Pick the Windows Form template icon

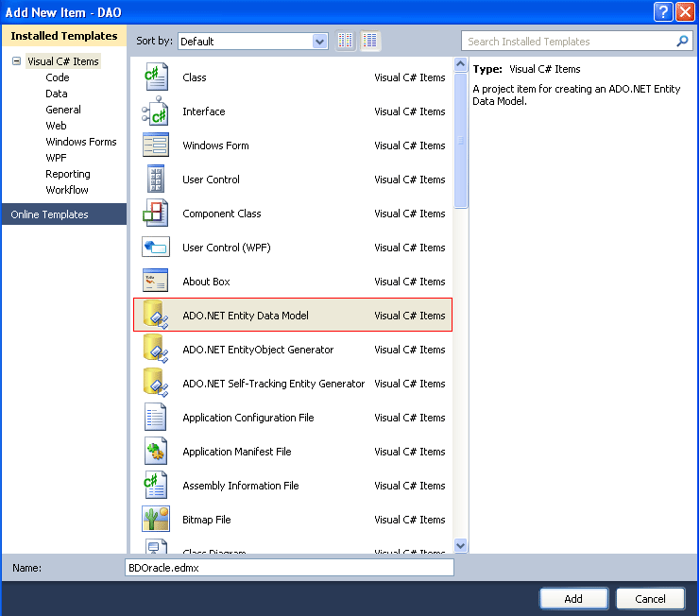coord(156,145)
